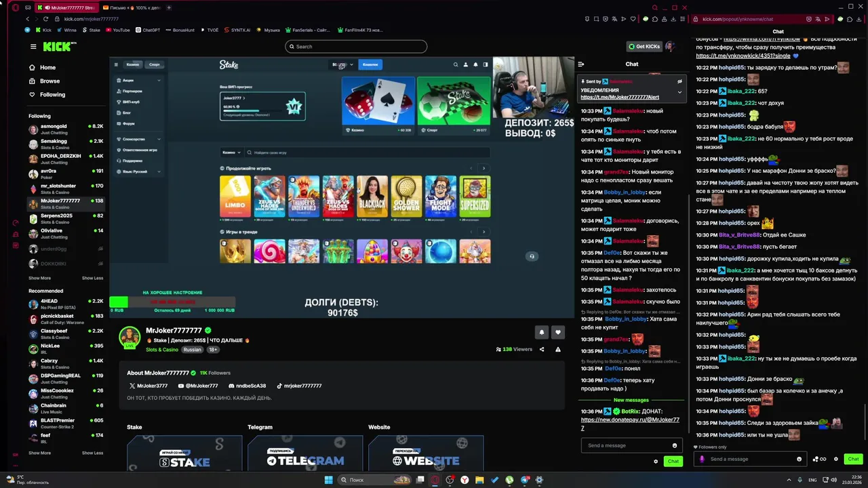Share the stream via share icon

(542, 350)
